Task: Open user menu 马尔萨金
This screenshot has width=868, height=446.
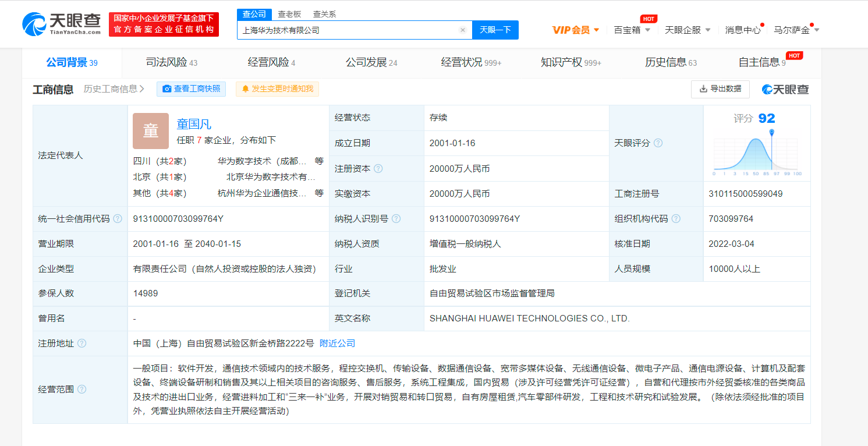Action: (x=796, y=30)
